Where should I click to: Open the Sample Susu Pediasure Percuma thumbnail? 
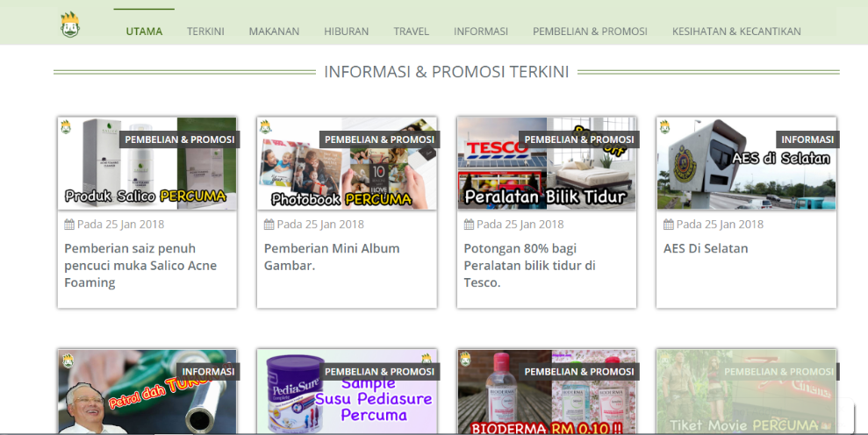tap(347, 391)
